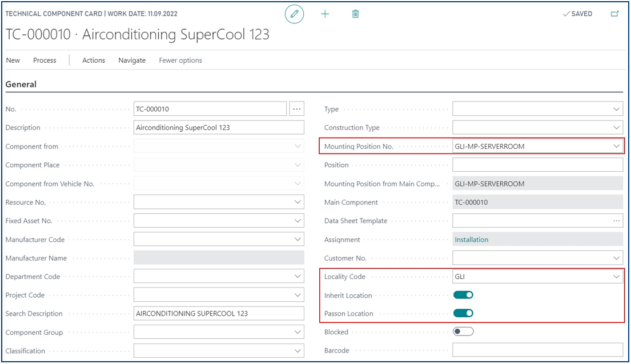Open the Component Group dropdown
631x364 pixels.
click(x=298, y=332)
